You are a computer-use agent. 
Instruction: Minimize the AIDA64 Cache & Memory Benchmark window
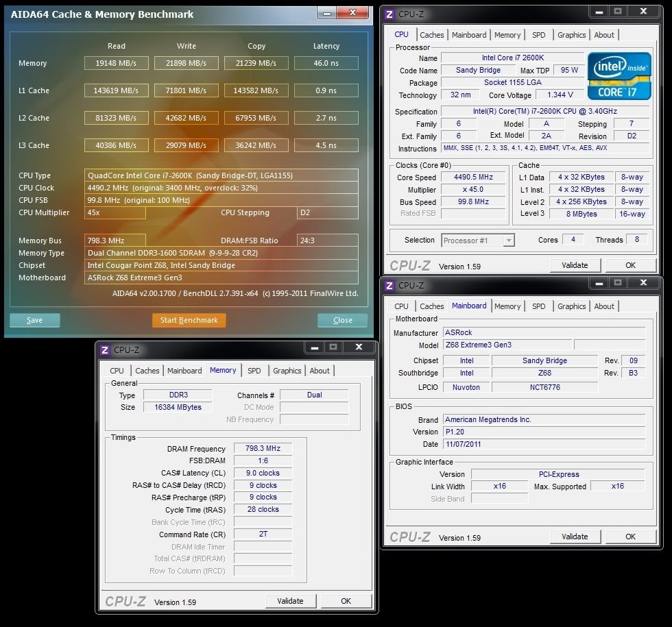click(327, 13)
